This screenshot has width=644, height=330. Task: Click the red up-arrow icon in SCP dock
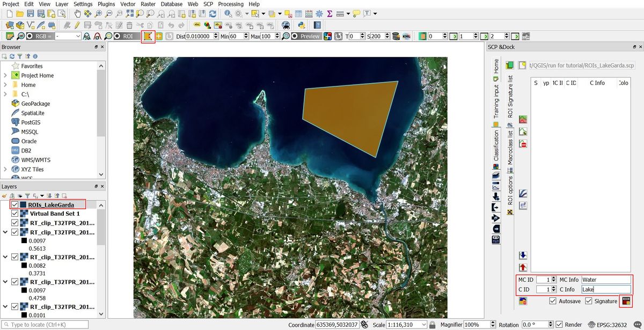click(x=523, y=267)
